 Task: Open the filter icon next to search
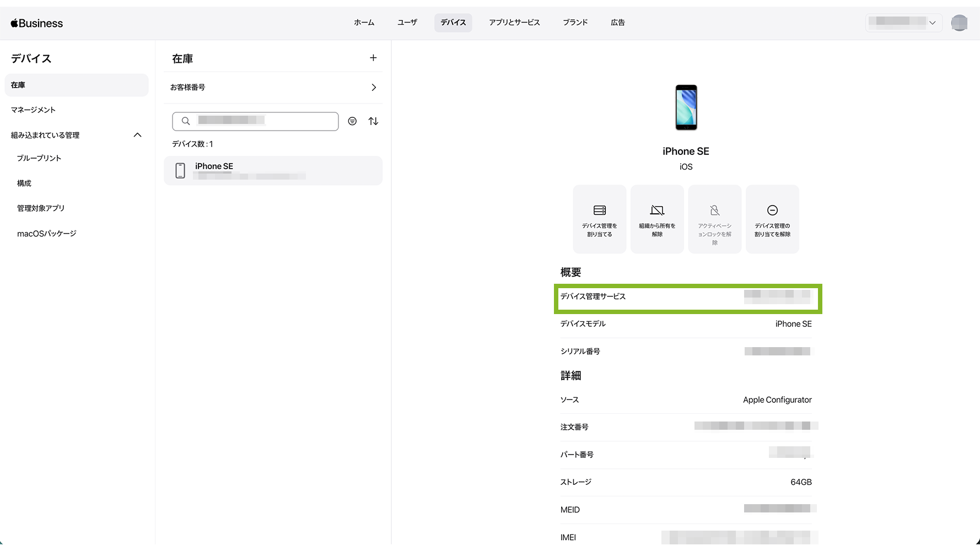352,121
